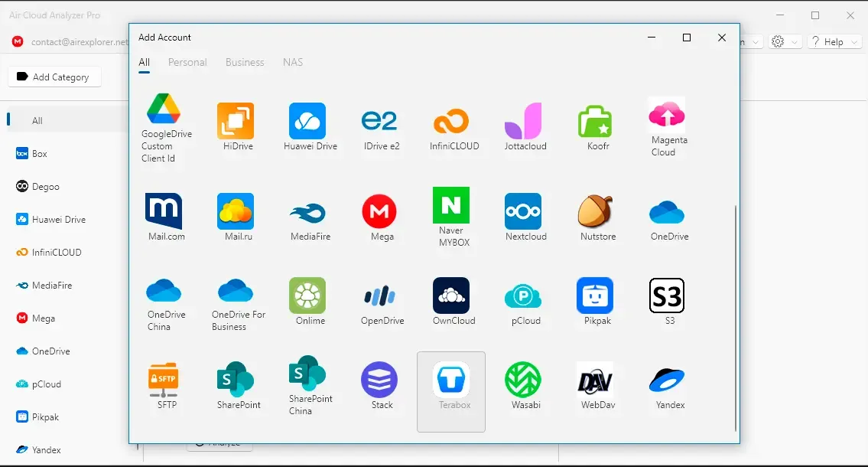Select the Mail.com provider
Viewport: 868px width, 467px height.
coord(166,217)
